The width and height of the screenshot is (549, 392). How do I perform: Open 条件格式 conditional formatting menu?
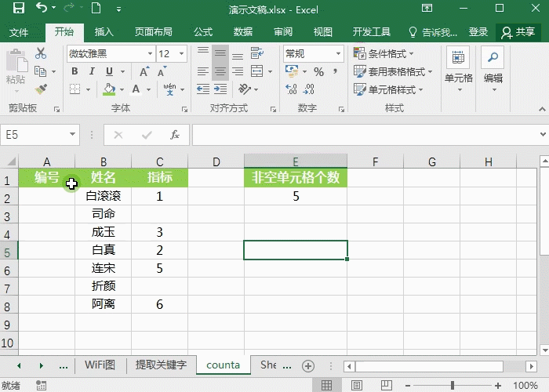click(x=384, y=53)
